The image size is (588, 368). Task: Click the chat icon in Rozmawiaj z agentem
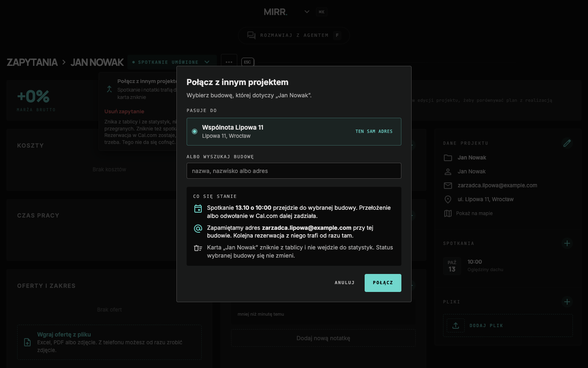tap(252, 36)
